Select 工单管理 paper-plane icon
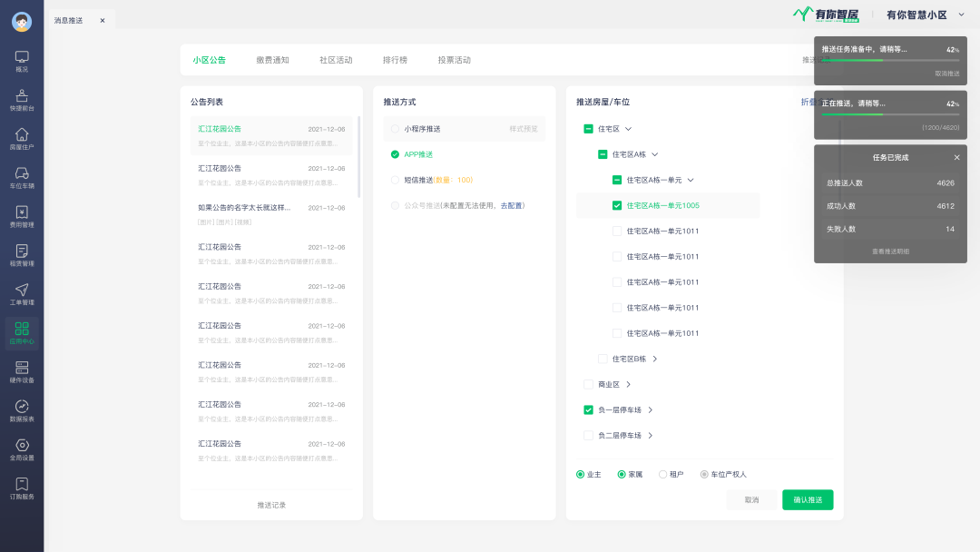The image size is (980, 552). click(x=22, y=294)
